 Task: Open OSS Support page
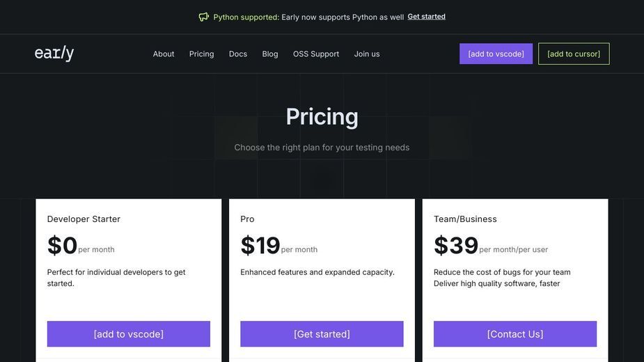tap(316, 54)
